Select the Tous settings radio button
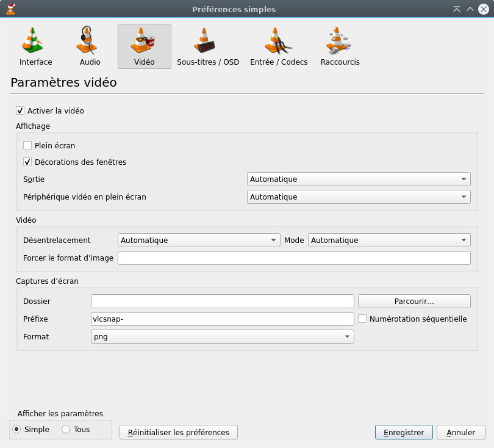Image resolution: width=494 pixels, height=448 pixels. point(66,430)
